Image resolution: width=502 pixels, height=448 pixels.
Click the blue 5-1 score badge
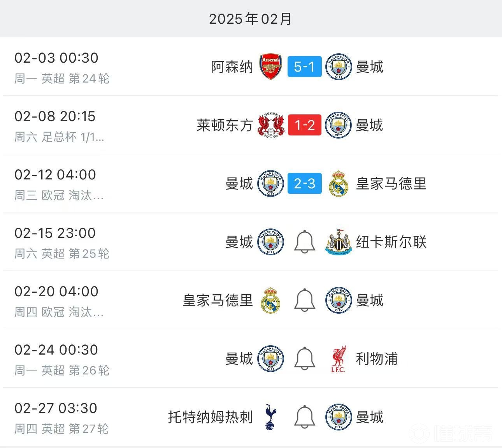[x=304, y=67]
